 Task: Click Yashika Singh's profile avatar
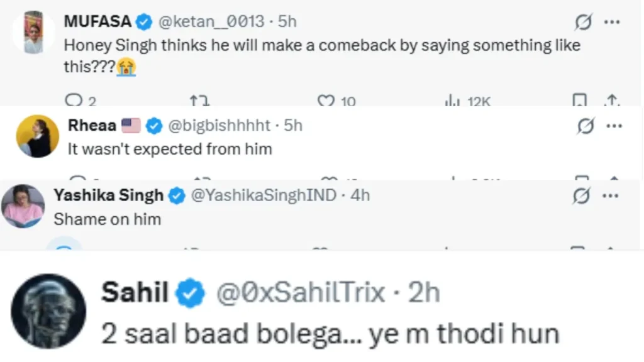[x=24, y=206]
